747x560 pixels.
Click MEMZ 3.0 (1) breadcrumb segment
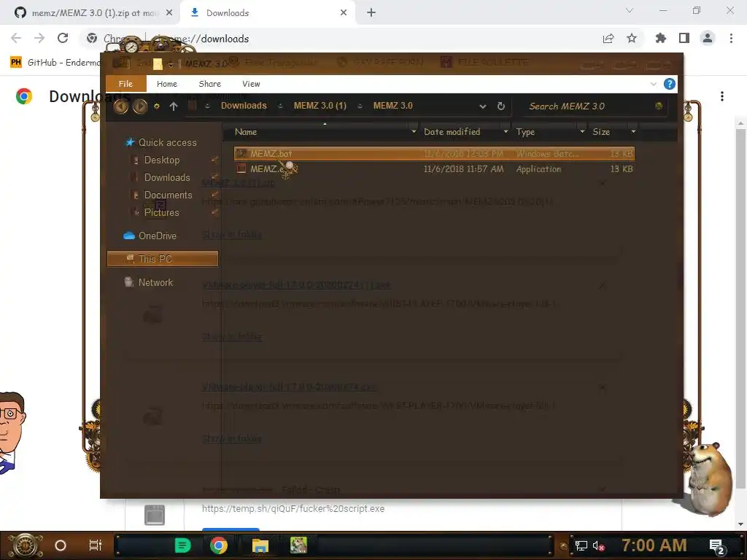click(320, 106)
